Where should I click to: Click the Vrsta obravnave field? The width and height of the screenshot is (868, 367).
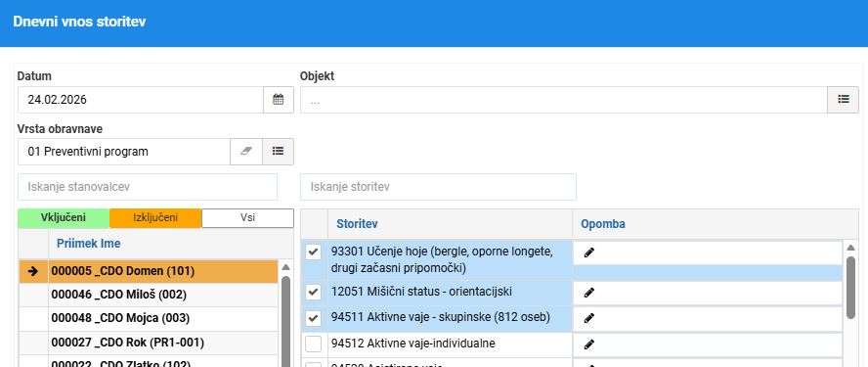coord(124,152)
